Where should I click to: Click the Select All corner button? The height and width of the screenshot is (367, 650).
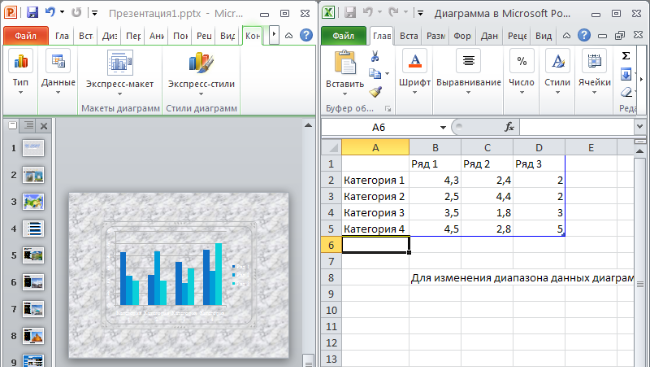click(x=331, y=147)
